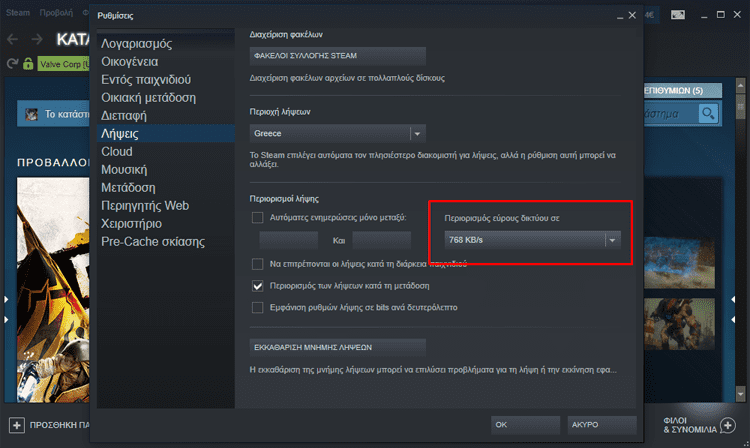Minimize the Ρυθμίσεις dialog
This screenshot has height=448, width=750.
tap(620, 16)
